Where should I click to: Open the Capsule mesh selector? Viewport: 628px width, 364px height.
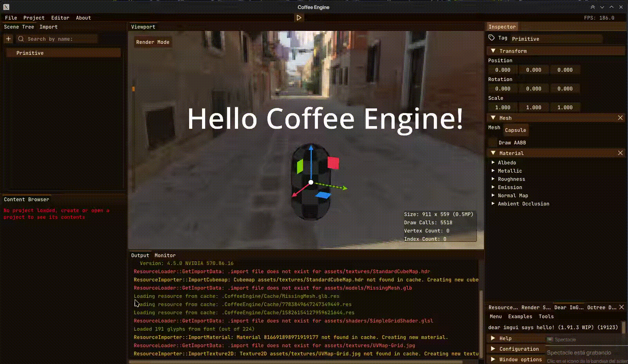(516, 130)
